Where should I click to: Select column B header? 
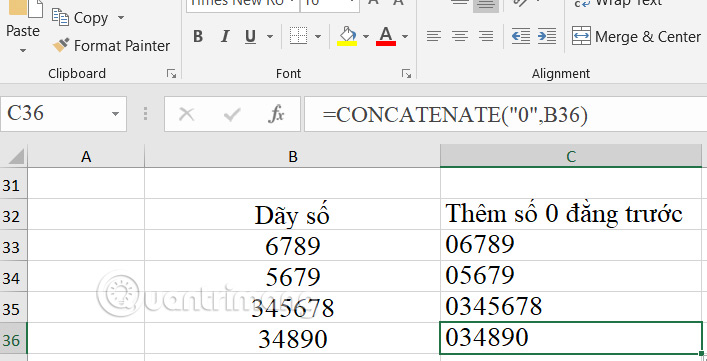(x=293, y=156)
